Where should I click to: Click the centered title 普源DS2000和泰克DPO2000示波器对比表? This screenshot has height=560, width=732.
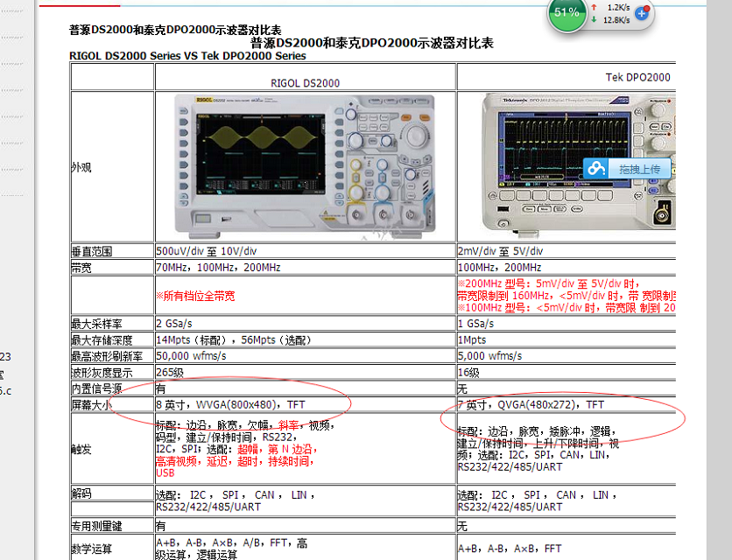click(x=372, y=43)
